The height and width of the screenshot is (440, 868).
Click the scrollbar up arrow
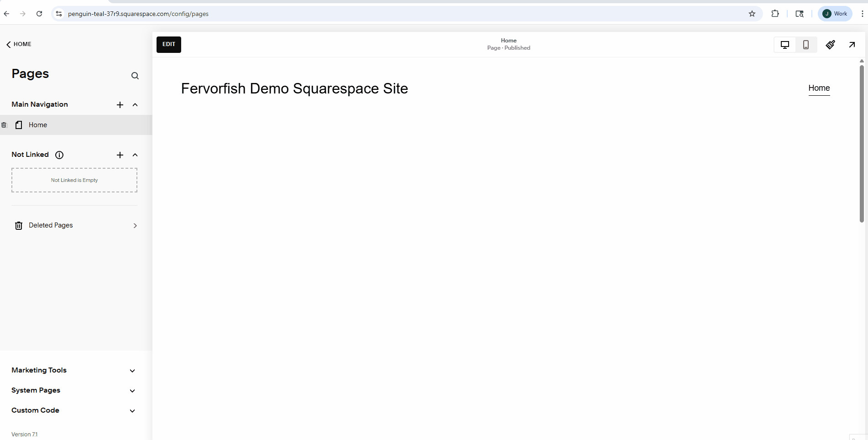click(x=862, y=61)
